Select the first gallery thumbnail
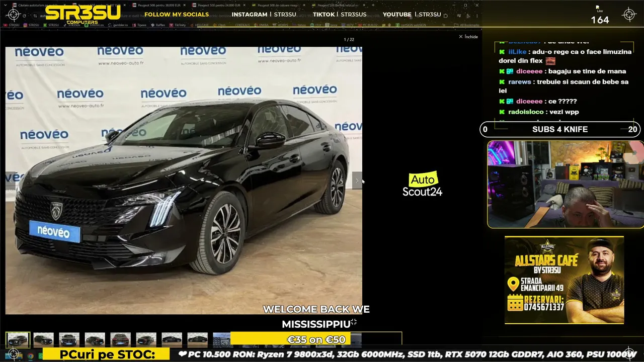The width and height of the screenshot is (644, 362). point(18,340)
